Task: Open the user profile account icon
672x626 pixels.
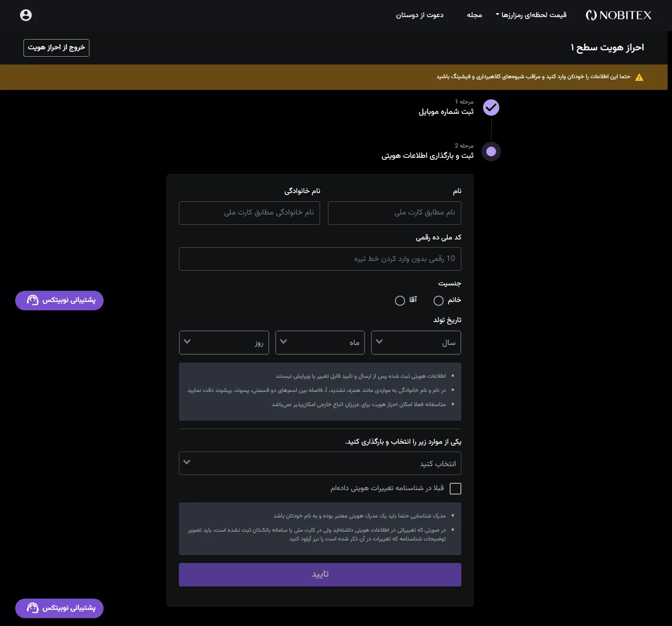Action: click(x=26, y=15)
